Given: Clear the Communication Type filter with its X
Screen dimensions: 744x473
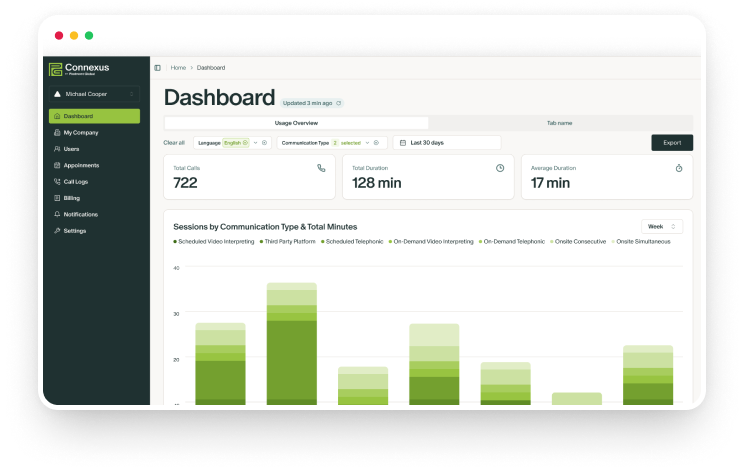Looking at the screenshot, I should (376, 143).
